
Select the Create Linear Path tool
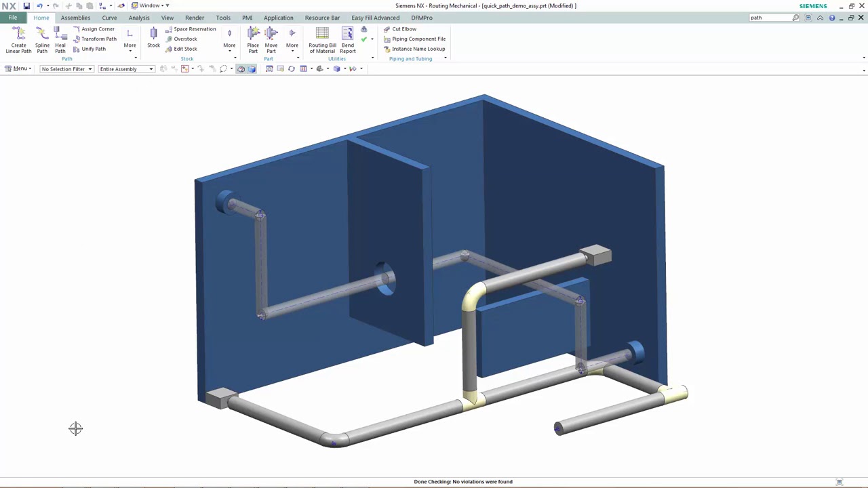pos(18,40)
